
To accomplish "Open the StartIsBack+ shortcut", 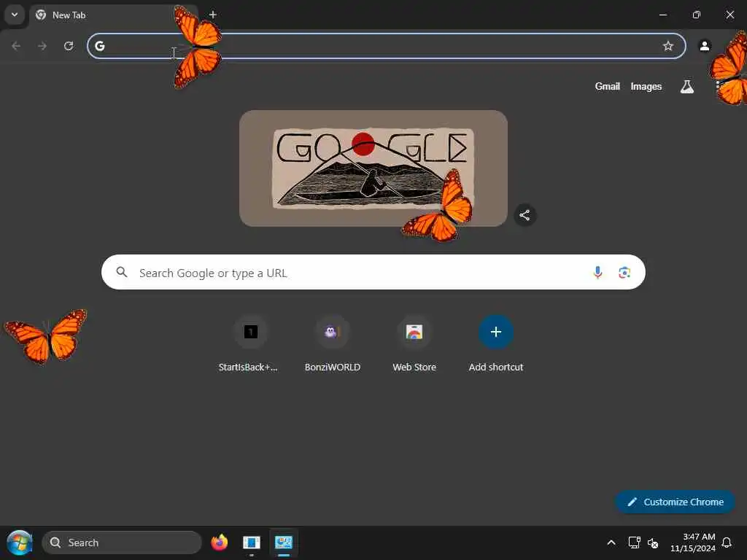I will click(250, 344).
